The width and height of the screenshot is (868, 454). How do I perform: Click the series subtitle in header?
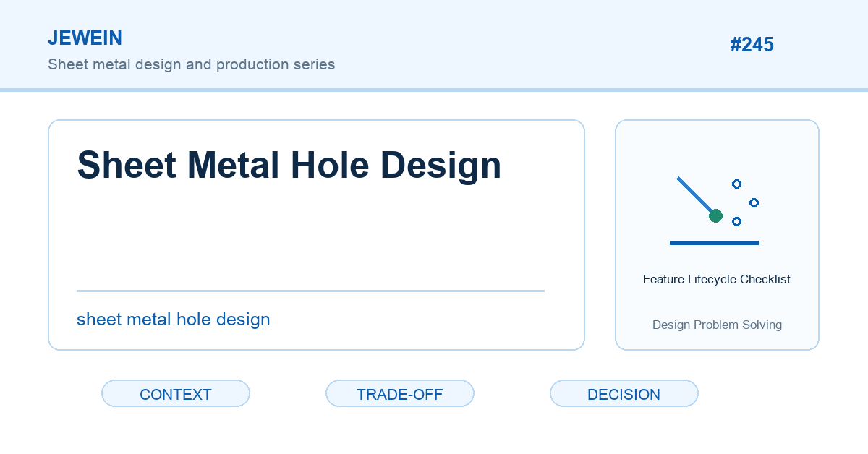pyautogui.click(x=192, y=64)
